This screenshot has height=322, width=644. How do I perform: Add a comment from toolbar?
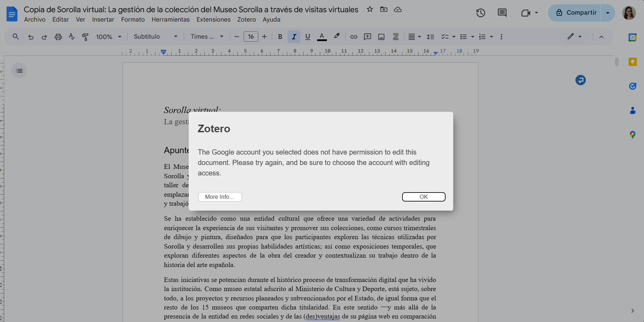(367, 37)
